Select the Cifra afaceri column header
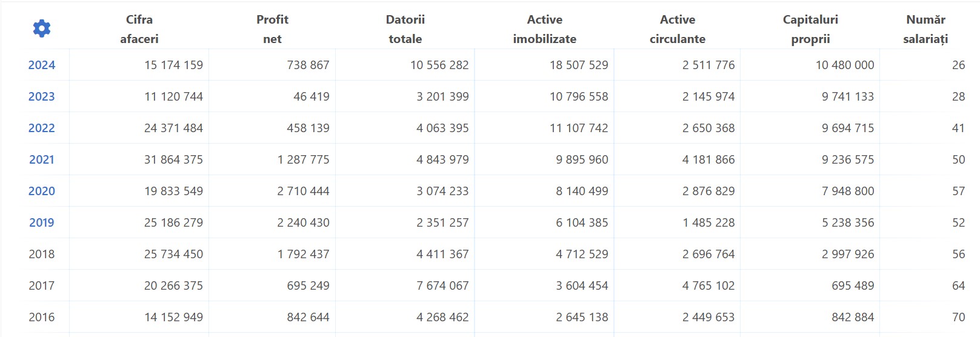Image resolution: width=980 pixels, height=337 pixels. pyautogui.click(x=139, y=29)
